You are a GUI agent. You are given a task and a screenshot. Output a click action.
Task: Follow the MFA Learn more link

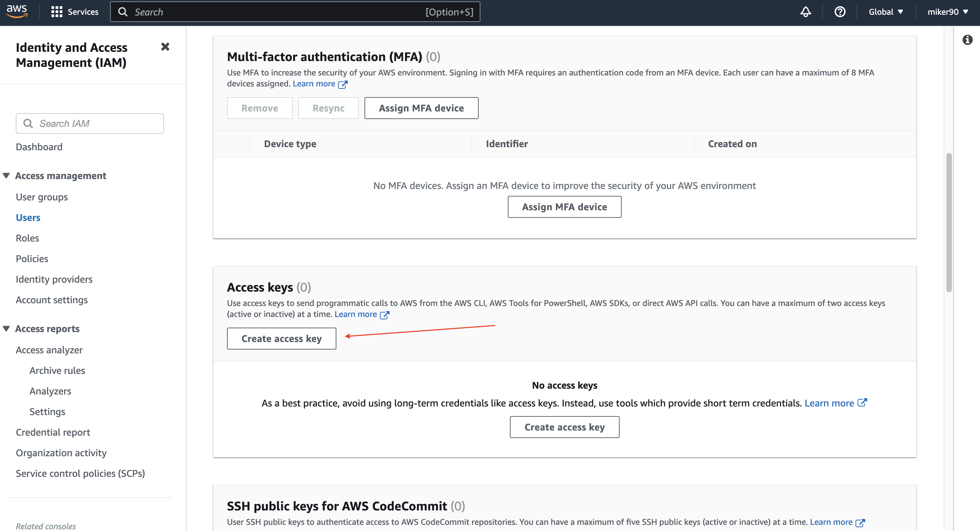[x=314, y=84]
